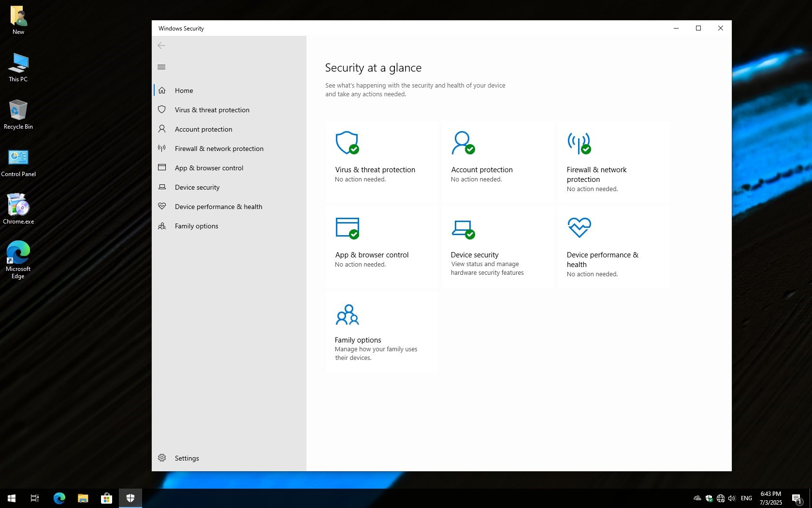Screen dimensions: 812x508
Task: Open the Family options people tile icon
Action: pyautogui.click(x=347, y=314)
